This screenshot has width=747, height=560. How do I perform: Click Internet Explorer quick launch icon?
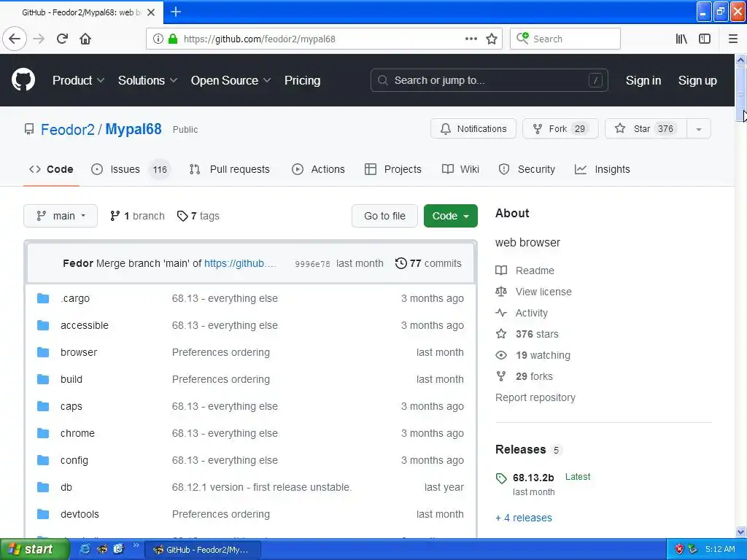click(x=85, y=549)
